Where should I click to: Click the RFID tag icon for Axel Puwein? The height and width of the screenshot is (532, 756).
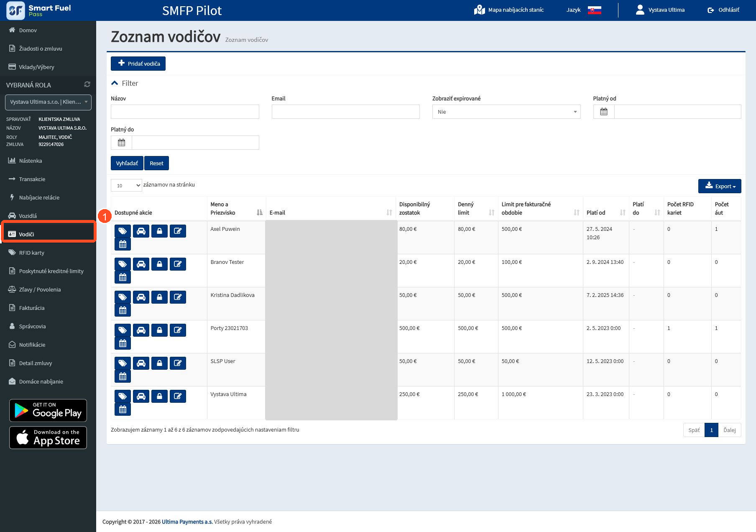(123, 231)
